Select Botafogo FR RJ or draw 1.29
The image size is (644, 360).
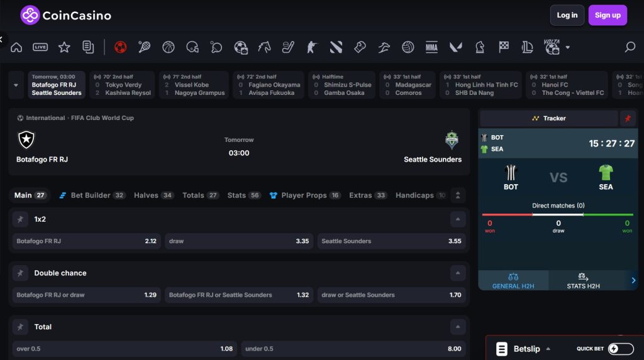(86, 295)
